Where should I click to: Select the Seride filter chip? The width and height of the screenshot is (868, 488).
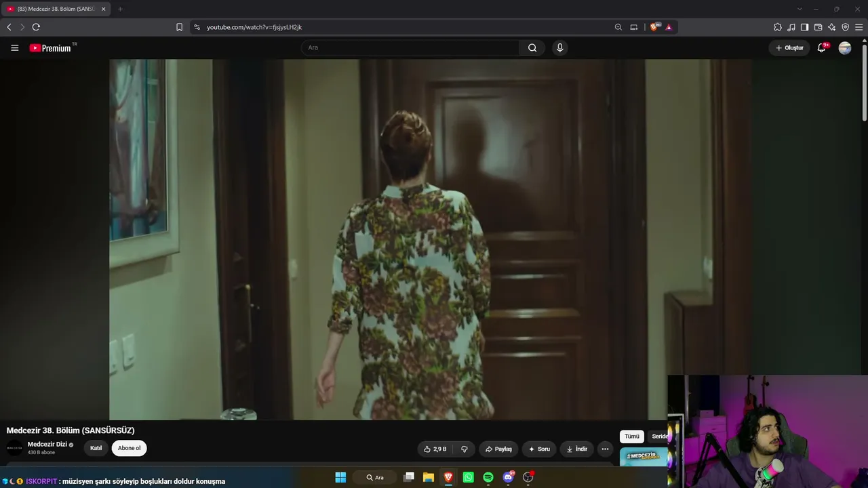(x=658, y=436)
